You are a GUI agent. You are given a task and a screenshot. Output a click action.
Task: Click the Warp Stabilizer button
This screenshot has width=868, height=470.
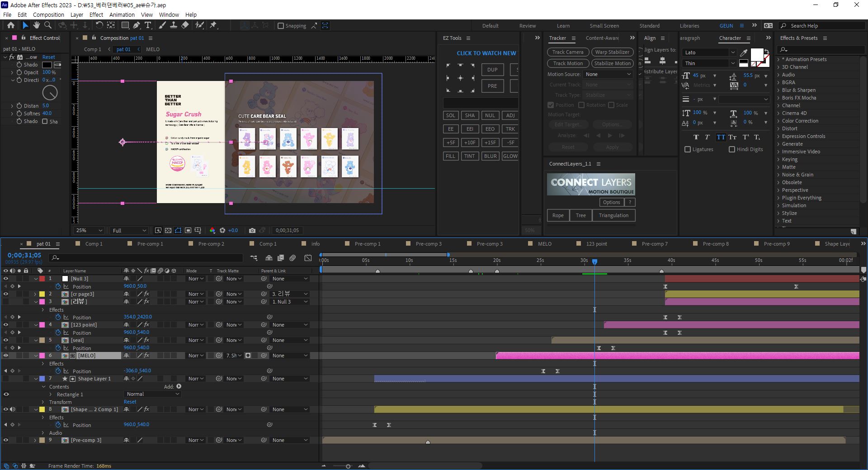(x=612, y=52)
